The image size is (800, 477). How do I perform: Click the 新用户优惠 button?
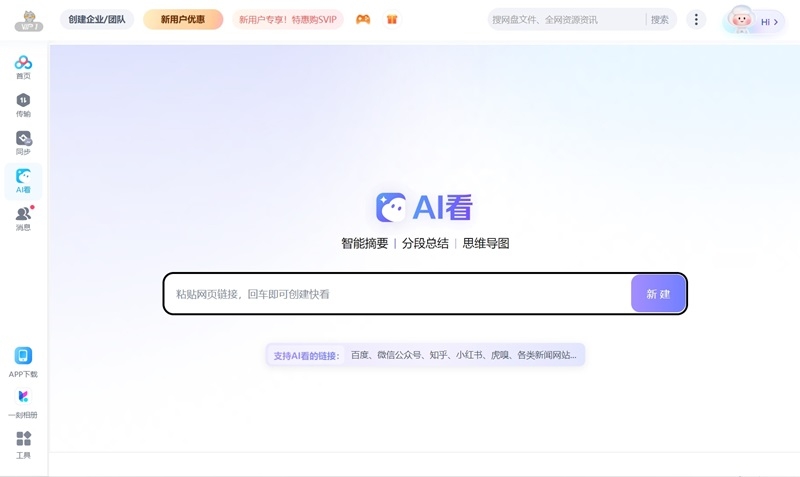(x=183, y=19)
